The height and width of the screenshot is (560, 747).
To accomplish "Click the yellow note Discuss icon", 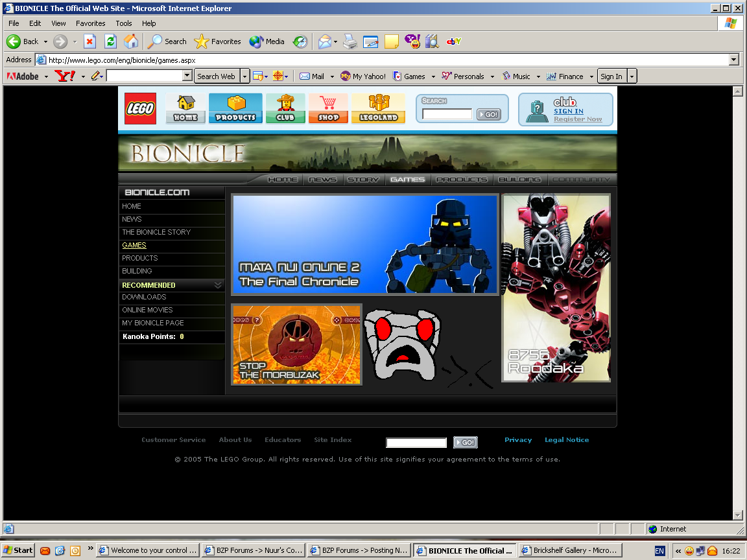I will tap(391, 41).
